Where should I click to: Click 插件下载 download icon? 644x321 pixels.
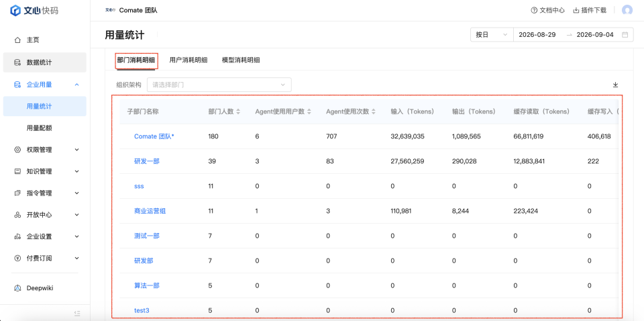pos(576,10)
